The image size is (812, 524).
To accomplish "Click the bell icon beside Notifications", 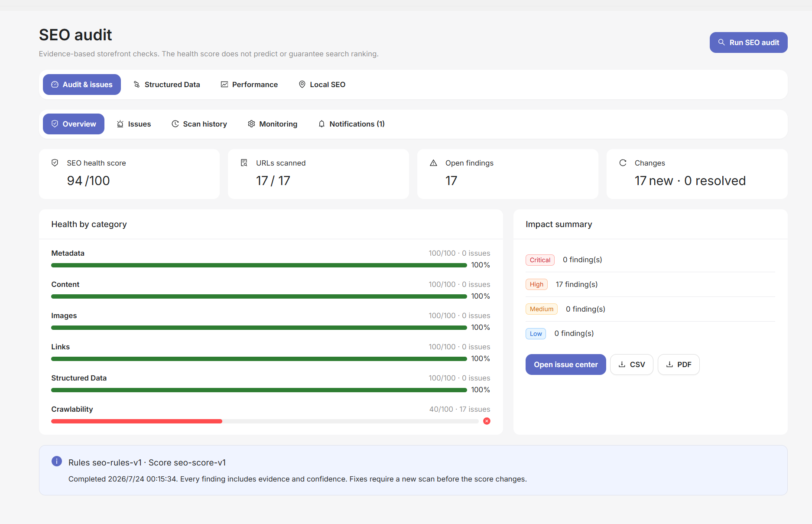I will [322, 124].
